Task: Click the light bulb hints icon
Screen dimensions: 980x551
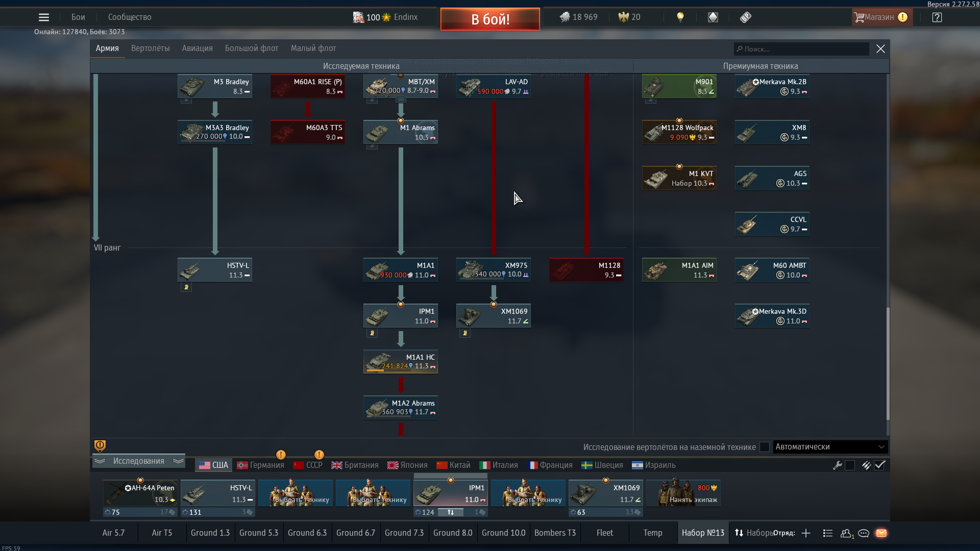Action: (680, 17)
